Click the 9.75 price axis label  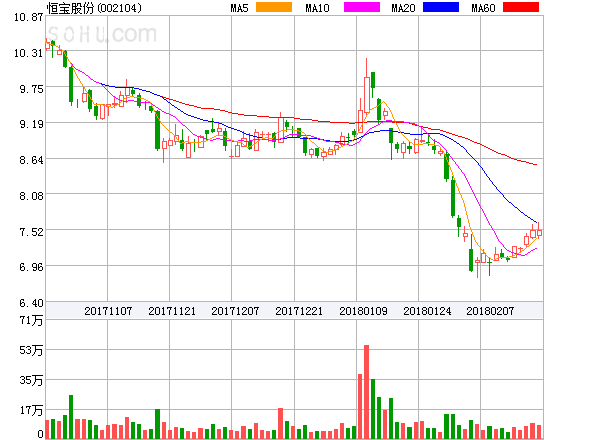point(31,89)
